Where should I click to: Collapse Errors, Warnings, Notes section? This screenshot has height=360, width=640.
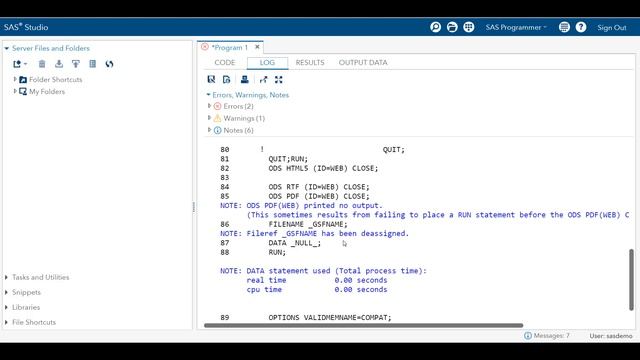tap(209, 95)
